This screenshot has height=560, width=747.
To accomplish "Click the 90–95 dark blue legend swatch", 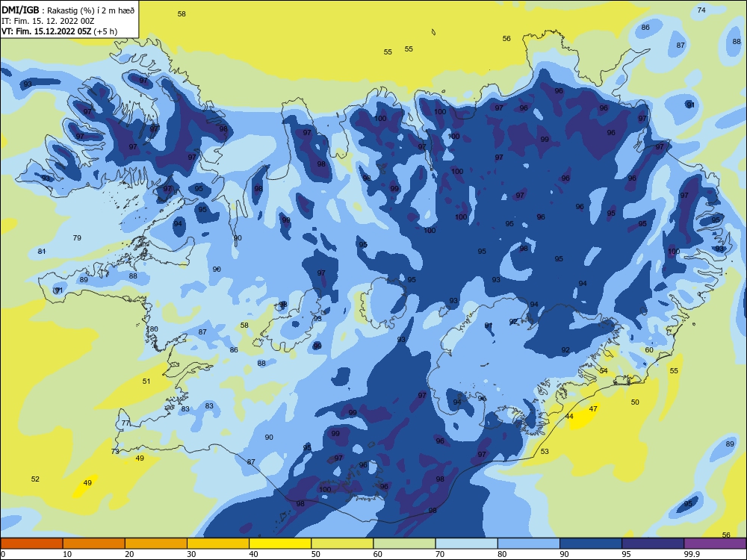I will 591,544.
